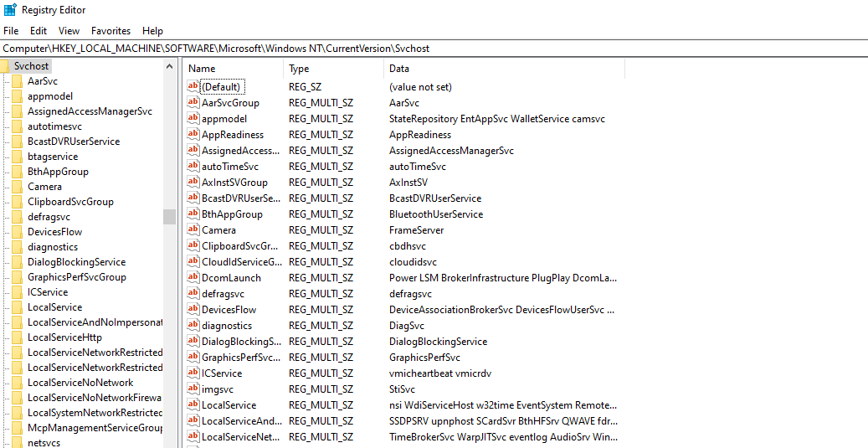Screen dimensions: 868x448
Task: Open the Favorites menu
Action: point(110,31)
